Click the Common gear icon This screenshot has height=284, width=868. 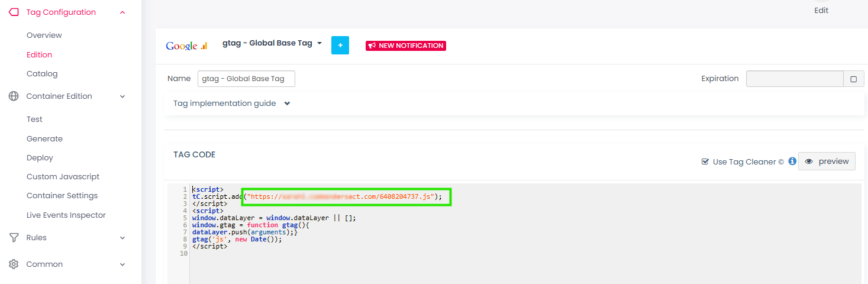pyautogui.click(x=14, y=264)
